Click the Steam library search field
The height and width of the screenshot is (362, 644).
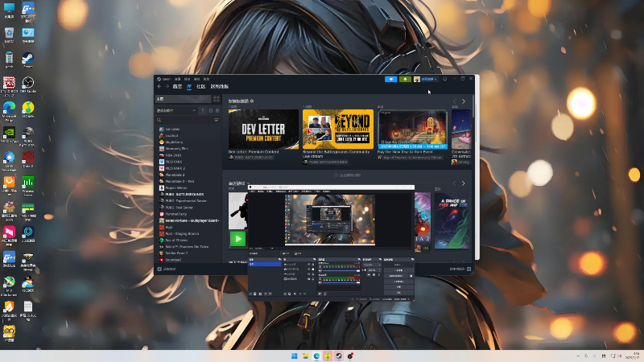[x=187, y=120]
